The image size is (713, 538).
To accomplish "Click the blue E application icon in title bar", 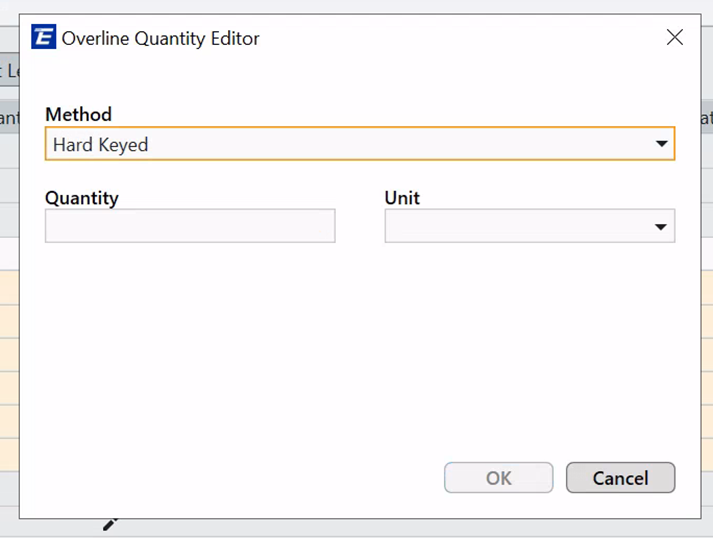I will pos(43,38).
